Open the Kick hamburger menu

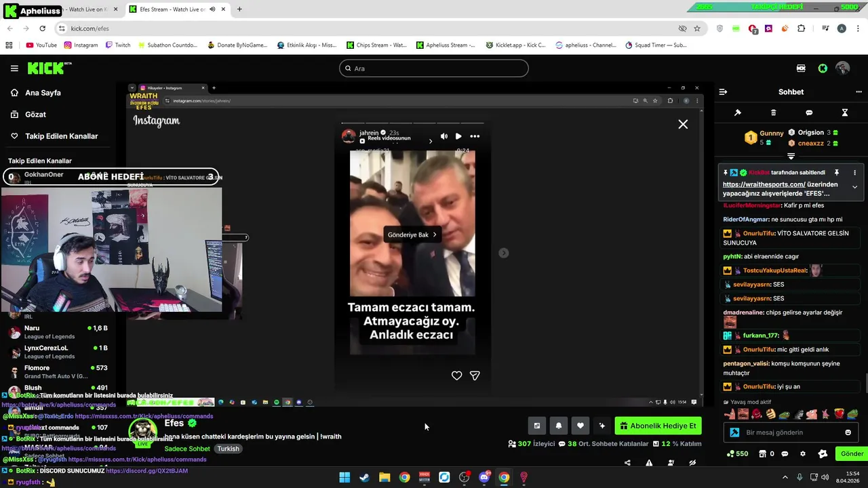point(14,68)
